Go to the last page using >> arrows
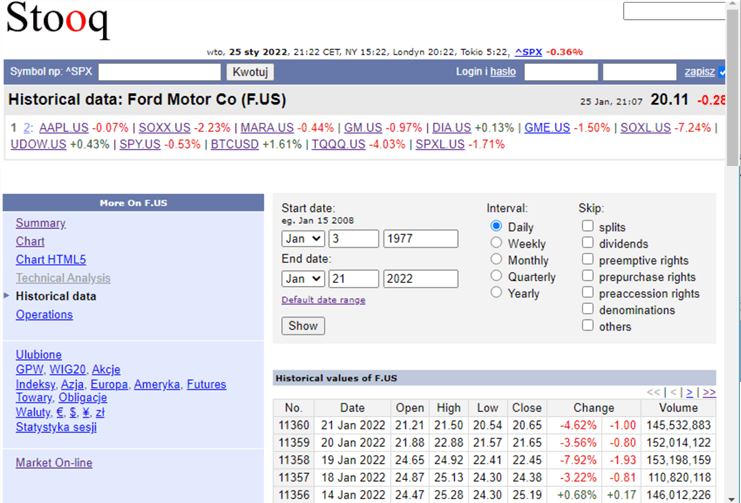This screenshot has height=503, width=741. click(x=709, y=392)
